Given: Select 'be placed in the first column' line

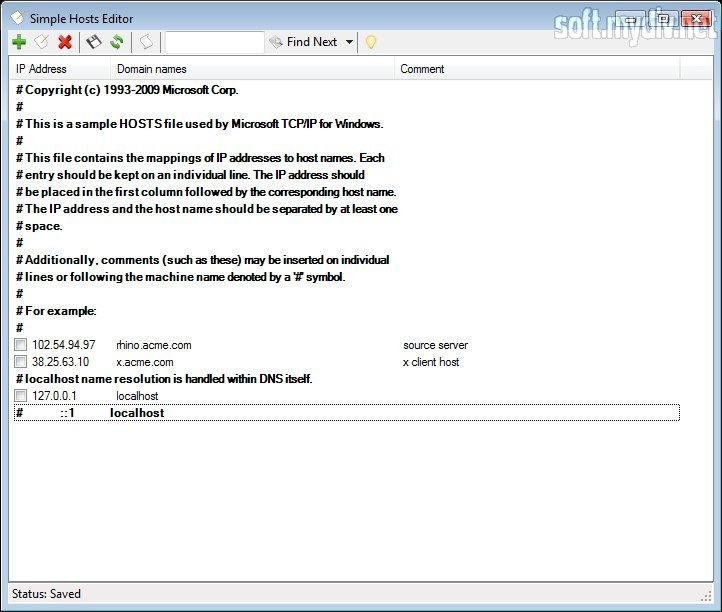Looking at the screenshot, I should click(x=206, y=192).
